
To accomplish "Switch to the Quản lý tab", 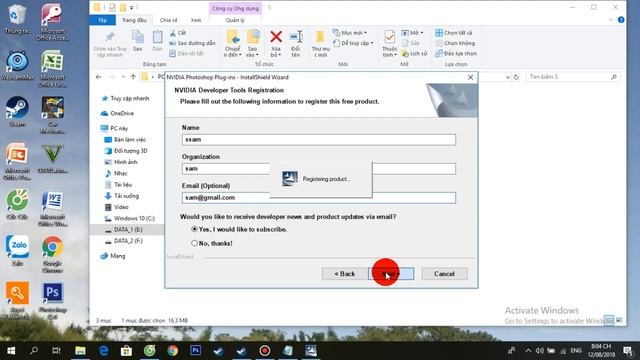I will point(235,20).
